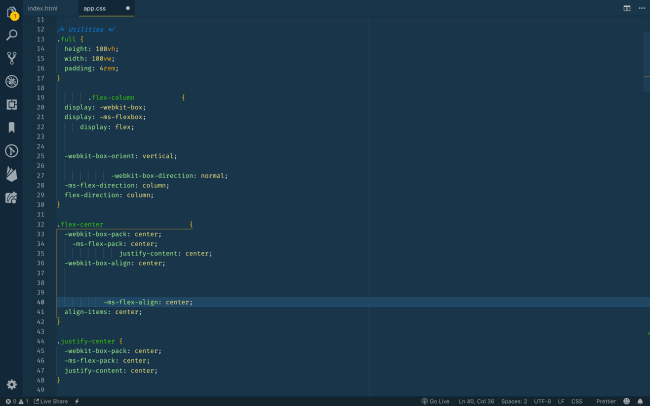Open the Debug panel

tap(12, 81)
